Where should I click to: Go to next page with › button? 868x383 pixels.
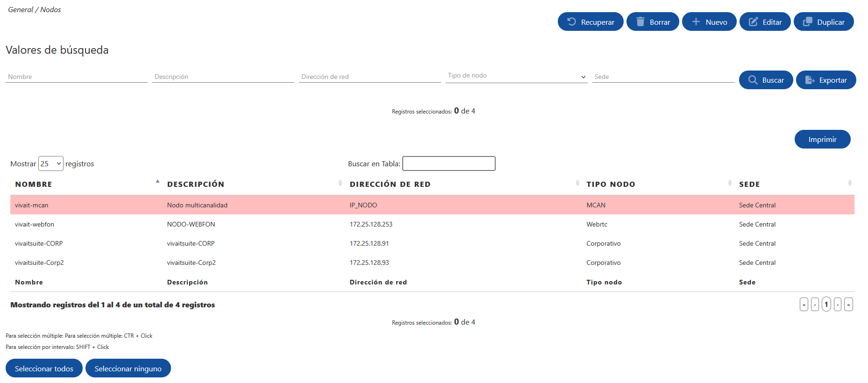click(x=838, y=305)
